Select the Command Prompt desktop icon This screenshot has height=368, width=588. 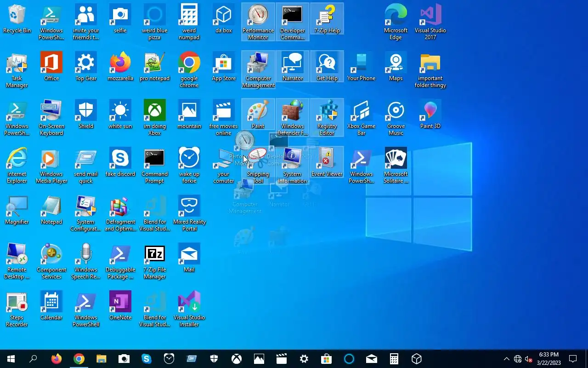tap(155, 166)
